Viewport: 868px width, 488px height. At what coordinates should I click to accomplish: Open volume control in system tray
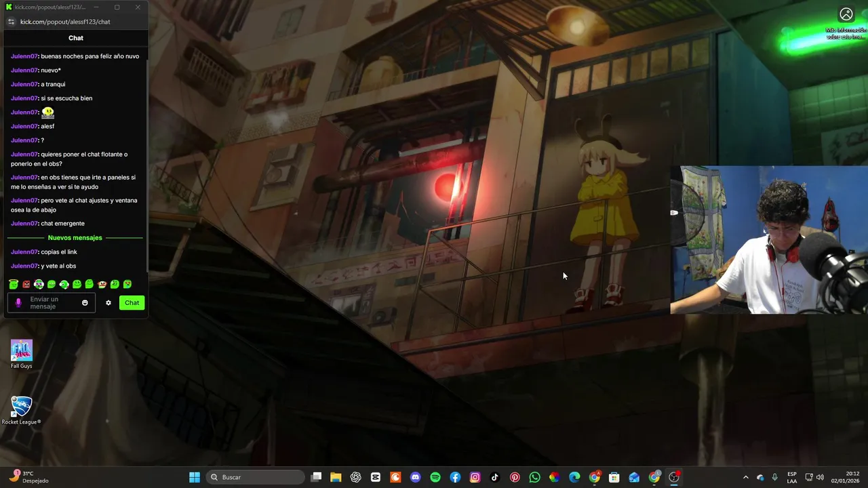tap(821, 477)
